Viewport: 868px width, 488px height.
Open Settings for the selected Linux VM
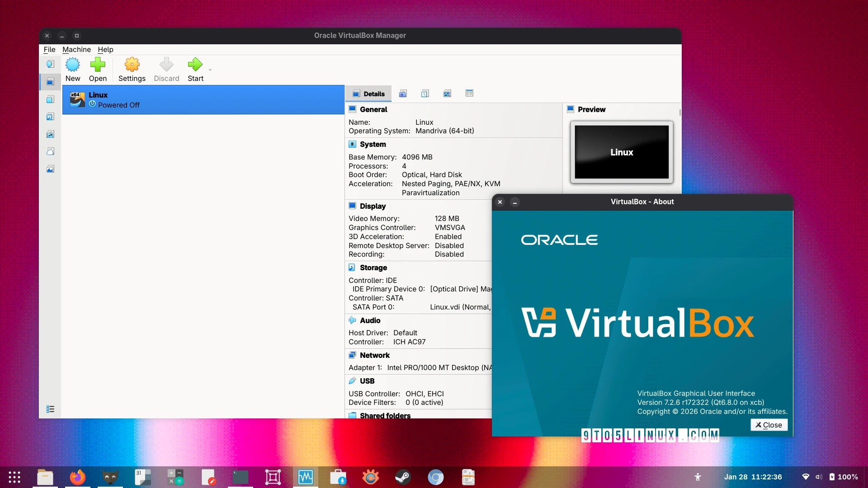pyautogui.click(x=132, y=69)
